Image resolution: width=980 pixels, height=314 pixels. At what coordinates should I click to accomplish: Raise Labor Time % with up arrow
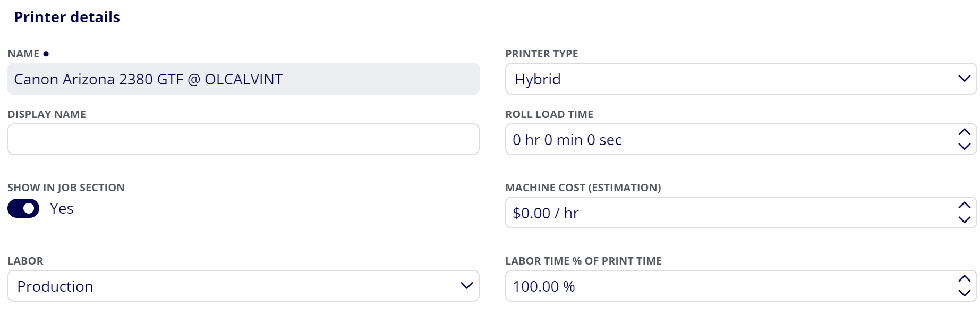964,279
